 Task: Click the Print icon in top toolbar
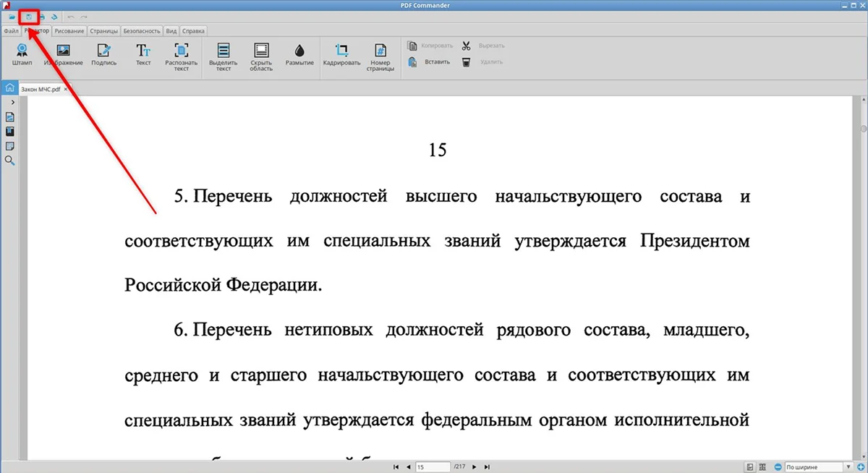click(42, 16)
